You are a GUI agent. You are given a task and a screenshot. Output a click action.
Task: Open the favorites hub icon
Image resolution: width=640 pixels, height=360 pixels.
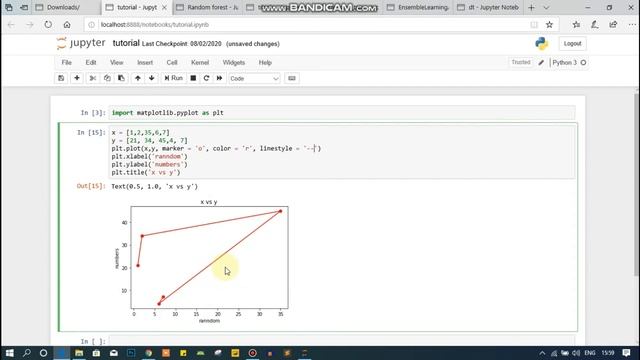[576, 24]
